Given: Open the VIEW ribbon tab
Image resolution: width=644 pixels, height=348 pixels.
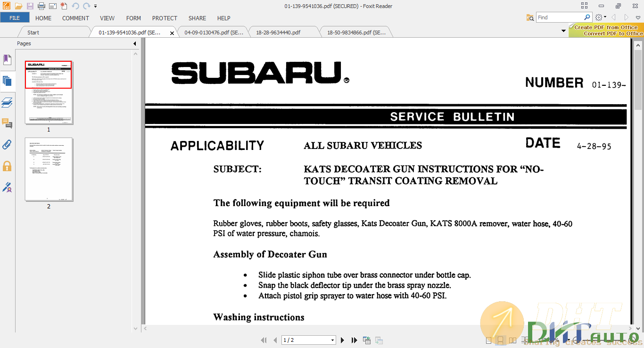Looking at the screenshot, I should 107,18.
